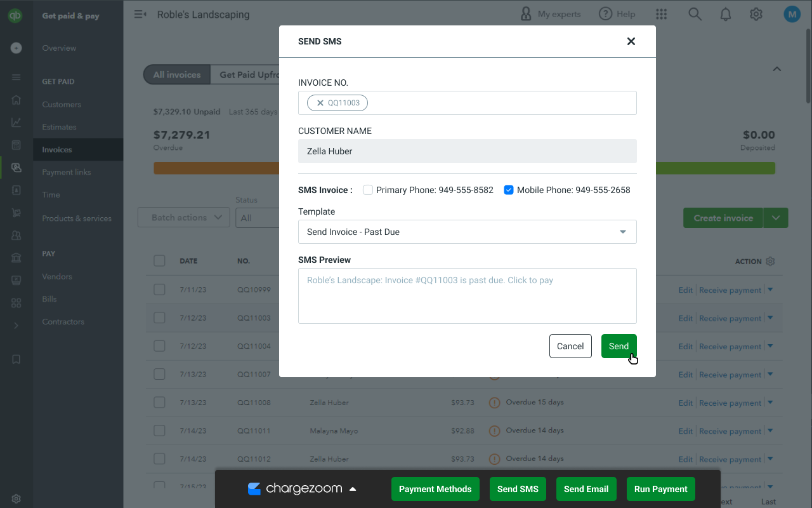The height and width of the screenshot is (508, 812).
Task: Click Receive payment for invoice QQ11011
Action: coord(730,431)
